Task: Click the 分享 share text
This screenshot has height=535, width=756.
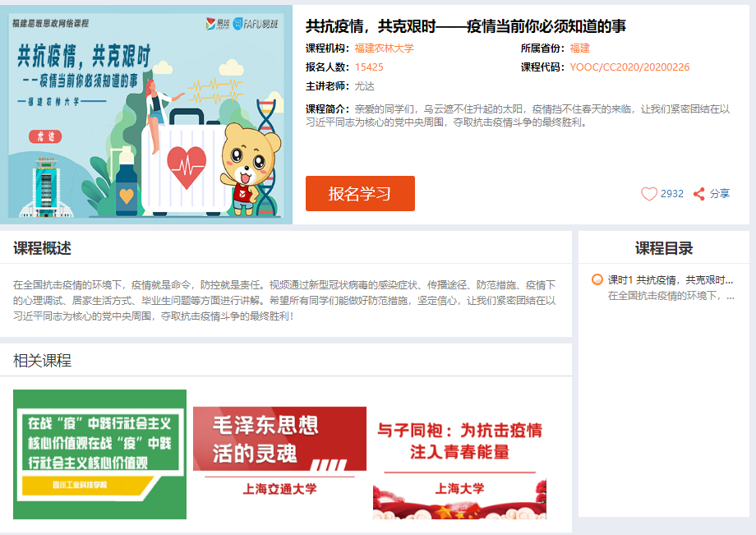Action: 720,194
